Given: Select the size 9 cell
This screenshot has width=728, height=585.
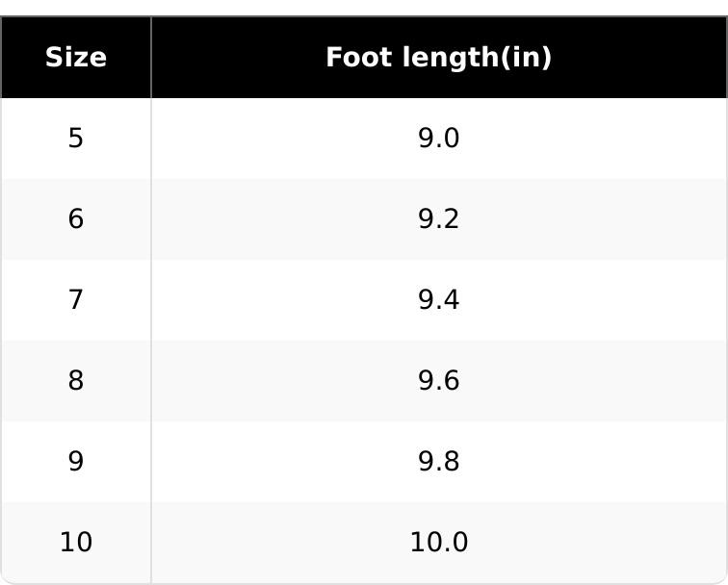Looking at the screenshot, I should (76, 461).
